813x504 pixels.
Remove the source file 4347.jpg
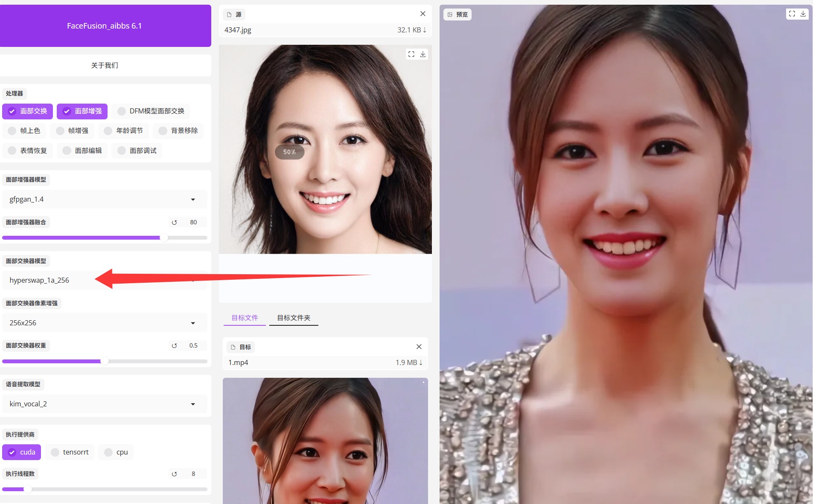pos(423,14)
